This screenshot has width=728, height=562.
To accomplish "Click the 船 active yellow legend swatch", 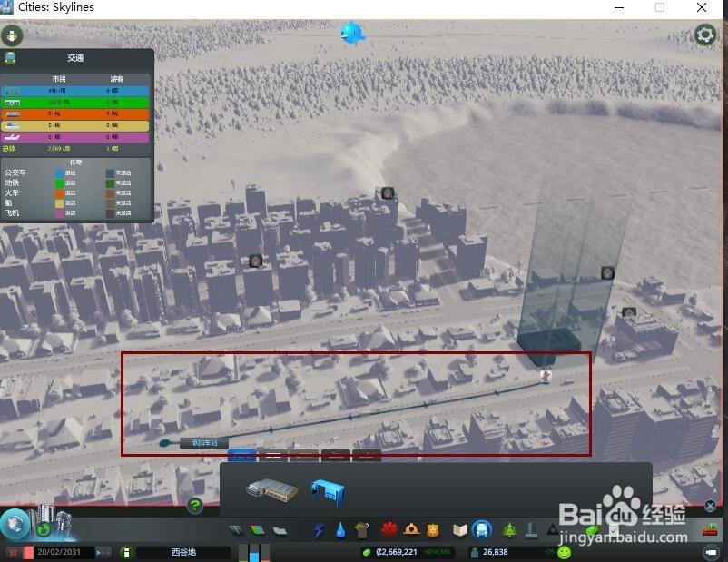I will [x=59, y=203].
